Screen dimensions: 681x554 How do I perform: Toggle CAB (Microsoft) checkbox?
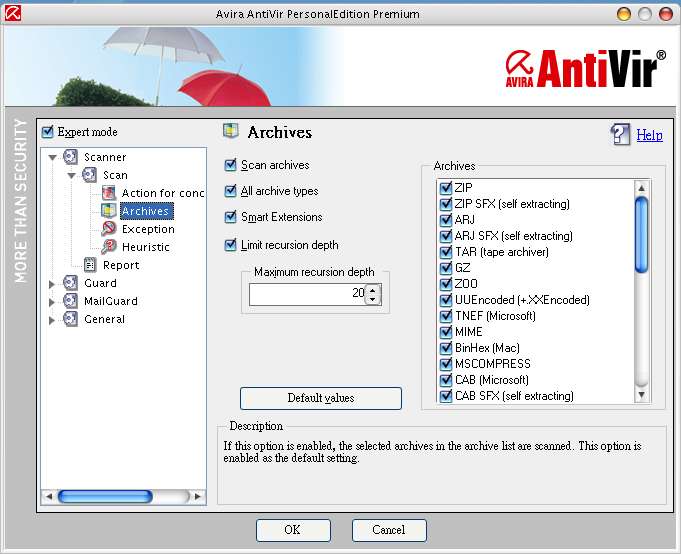click(x=446, y=380)
